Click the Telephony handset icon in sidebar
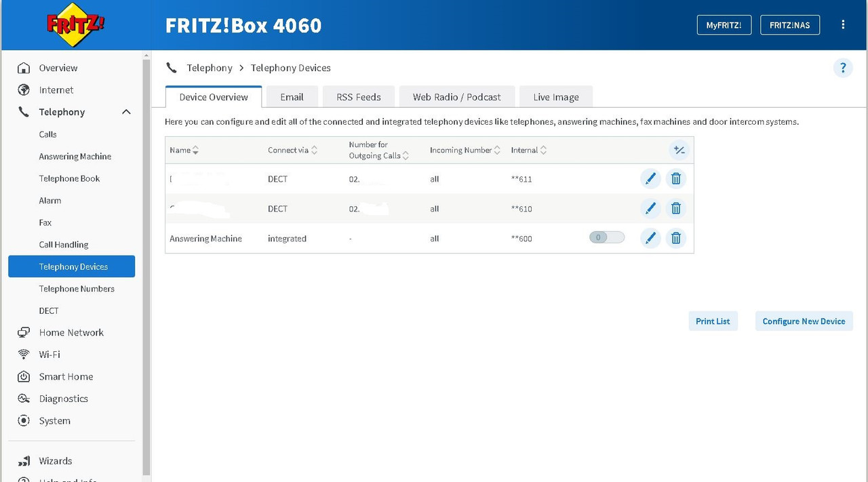The height and width of the screenshot is (482, 868). pyautogui.click(x=24, y=112)
